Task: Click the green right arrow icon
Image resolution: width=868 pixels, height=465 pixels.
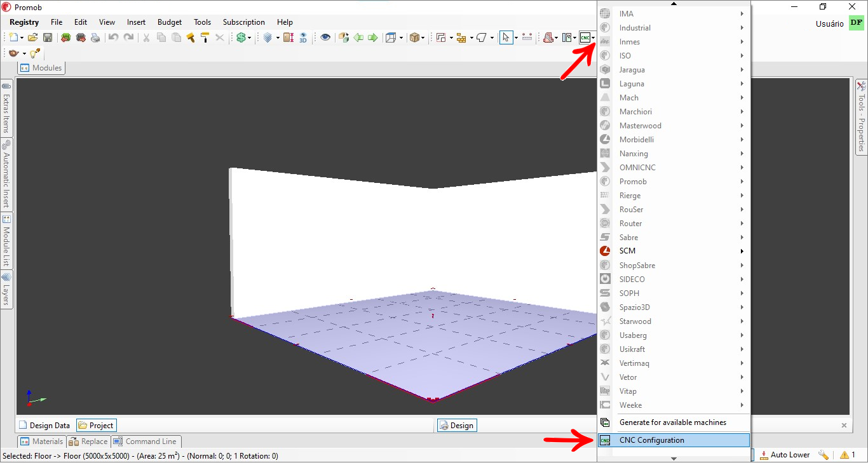Action: [x=372, y=38]
